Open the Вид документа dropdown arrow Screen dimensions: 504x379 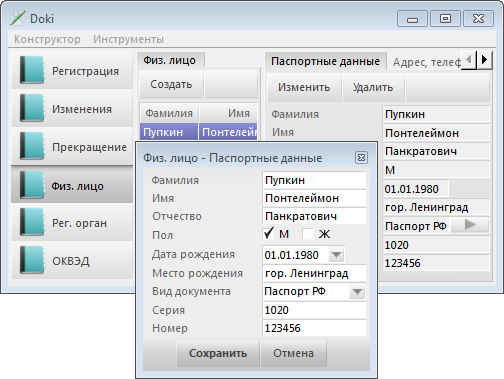point(357,292)
